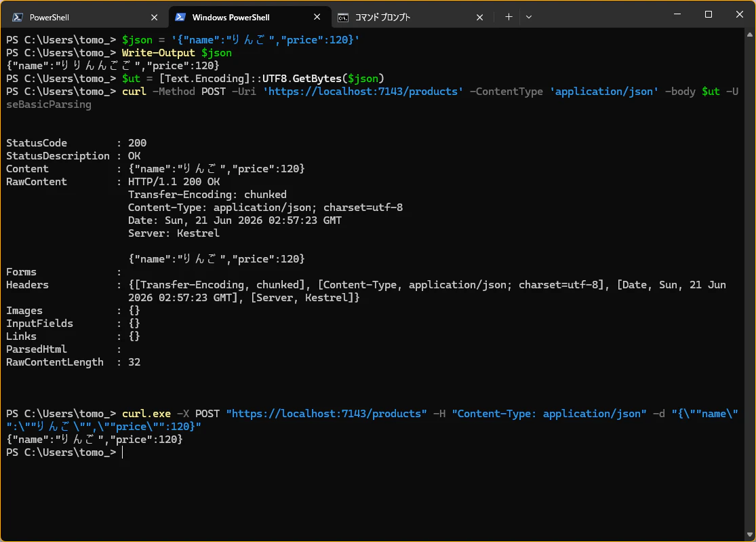Click the RawContent label

37,182
